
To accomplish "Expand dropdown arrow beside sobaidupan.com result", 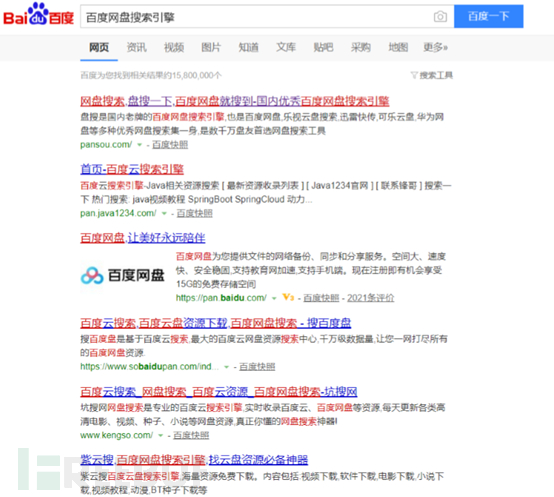I will tap(226, 367).
